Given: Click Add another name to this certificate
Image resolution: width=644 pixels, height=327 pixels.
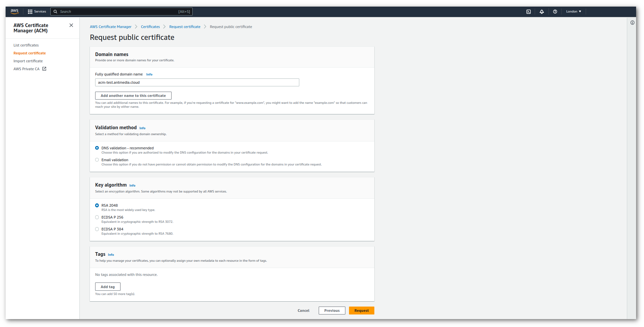Looking at the screenshot, I should point(133,96).
